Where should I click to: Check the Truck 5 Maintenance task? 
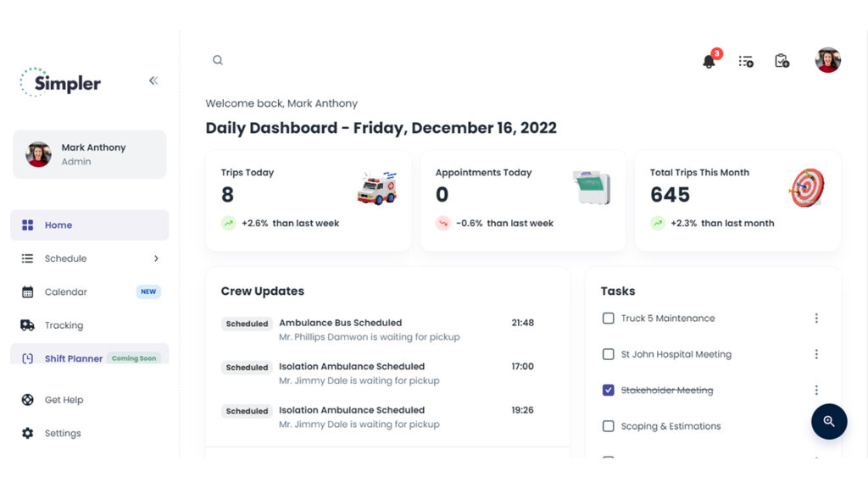point(609,318)
